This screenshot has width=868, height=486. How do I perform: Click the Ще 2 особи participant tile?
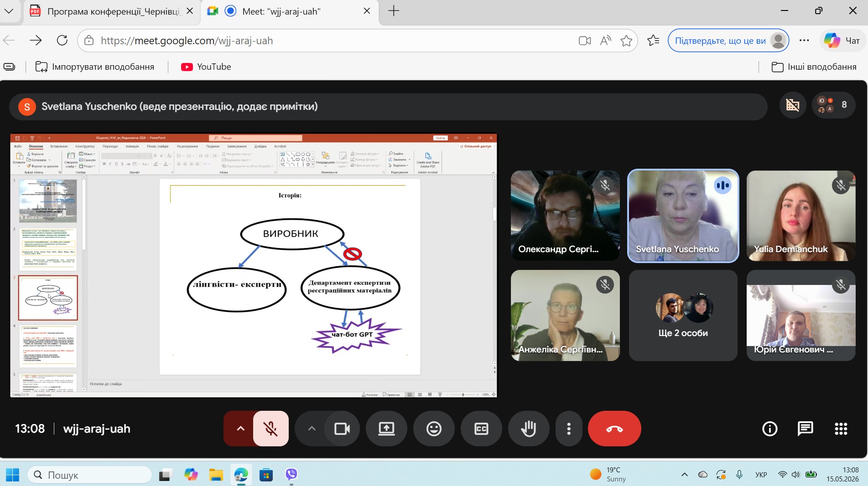pyautogui.click(x=683, y=315)
